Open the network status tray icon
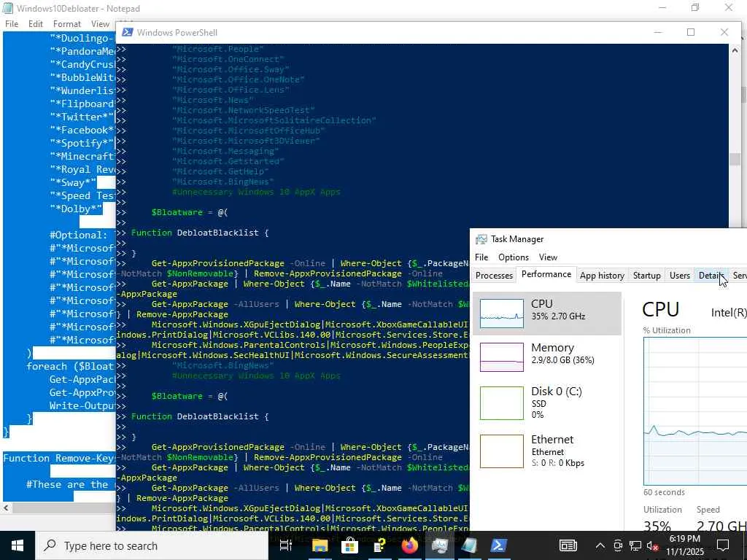The height and width of the screenshot is (560, 747). pyautogui.click(x=635, y=545)
